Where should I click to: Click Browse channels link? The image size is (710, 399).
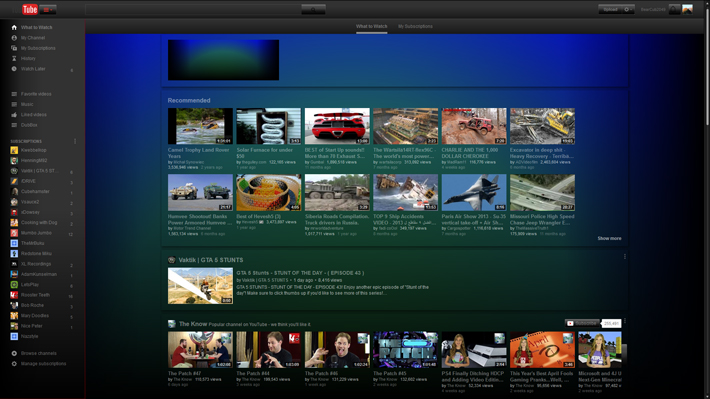38,353
